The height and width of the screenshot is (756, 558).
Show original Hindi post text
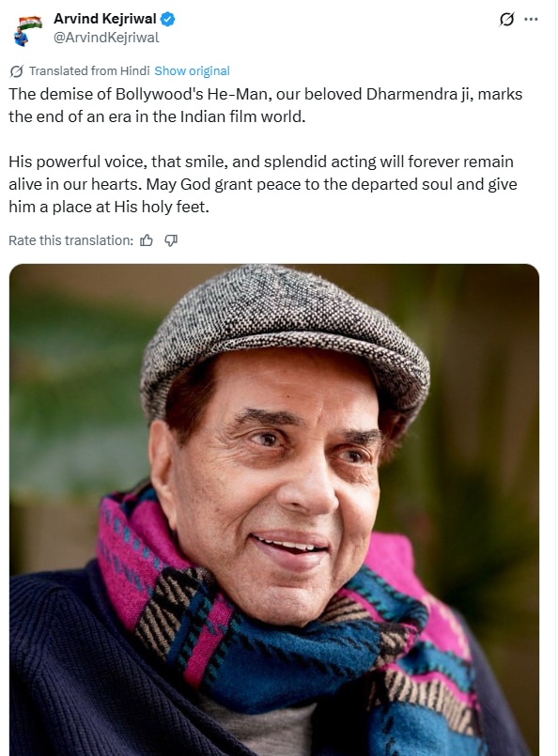pyautogui.click(x=192, y=70)
